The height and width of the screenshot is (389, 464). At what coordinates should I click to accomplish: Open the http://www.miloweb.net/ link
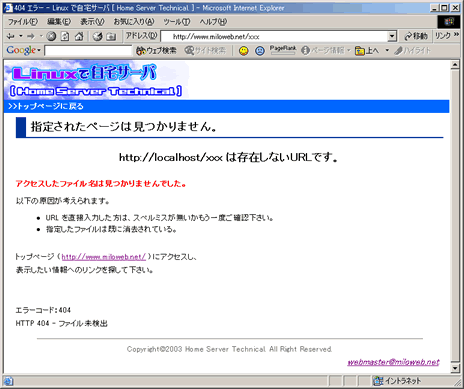104,257
